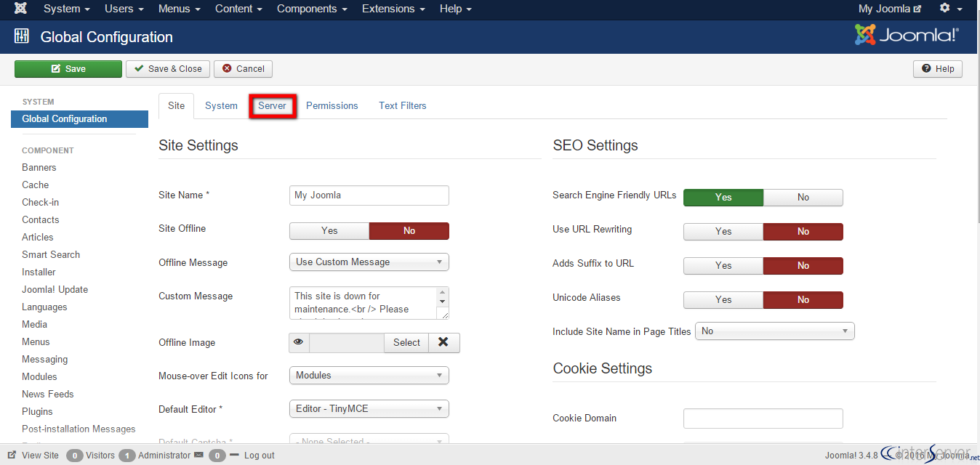980x465 pixels.
Task: Click the Cookie Domain input field
Action: coord(763,418)
